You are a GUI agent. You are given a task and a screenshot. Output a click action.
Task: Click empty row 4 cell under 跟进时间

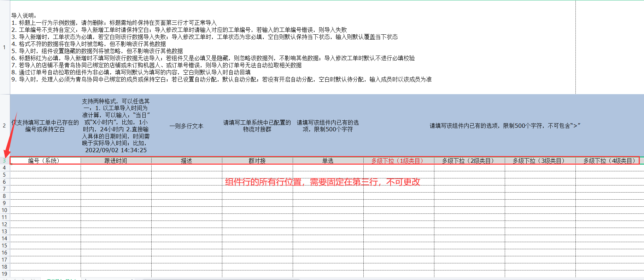[116, 168]
